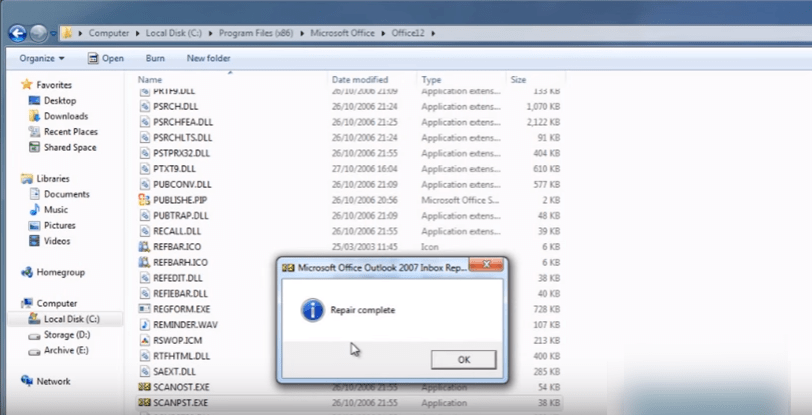Select Office12 breadcrumb segment
Image resolution: width=812 pixels, height=415 pixels.
coord(408,33)
